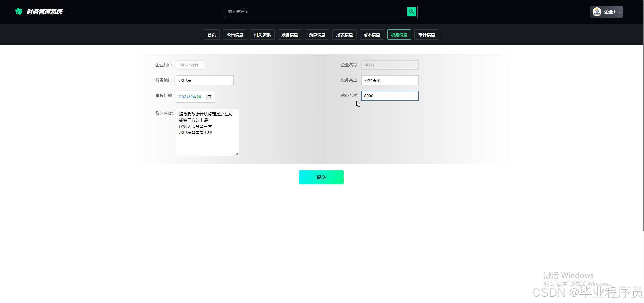The width and height of the screenshot is (644, 303).
Task: Switch to 预算信息 section
Action: (317, 35)
